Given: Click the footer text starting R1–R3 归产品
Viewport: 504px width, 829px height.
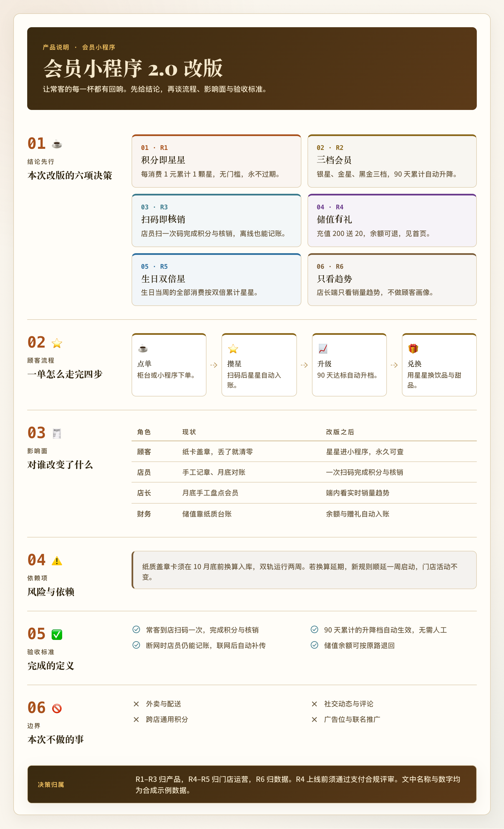Looking at the screenshot, I should [x=298, y=785].
